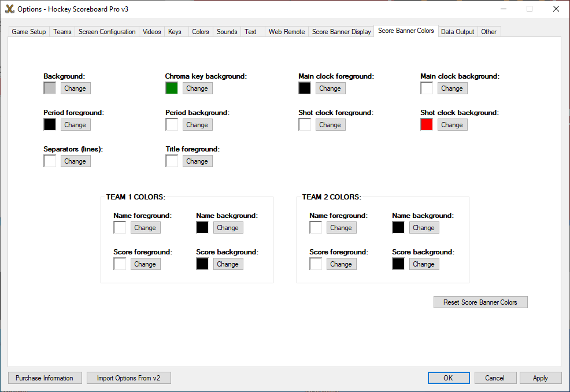Click the gray Background color swatch

pyautogui.click(x=50, y=88)
